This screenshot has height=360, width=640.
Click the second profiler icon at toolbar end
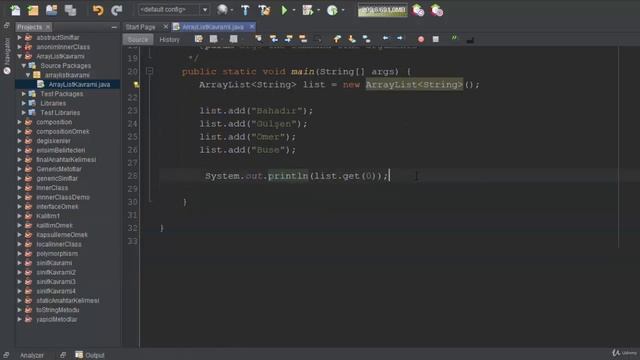437,10
